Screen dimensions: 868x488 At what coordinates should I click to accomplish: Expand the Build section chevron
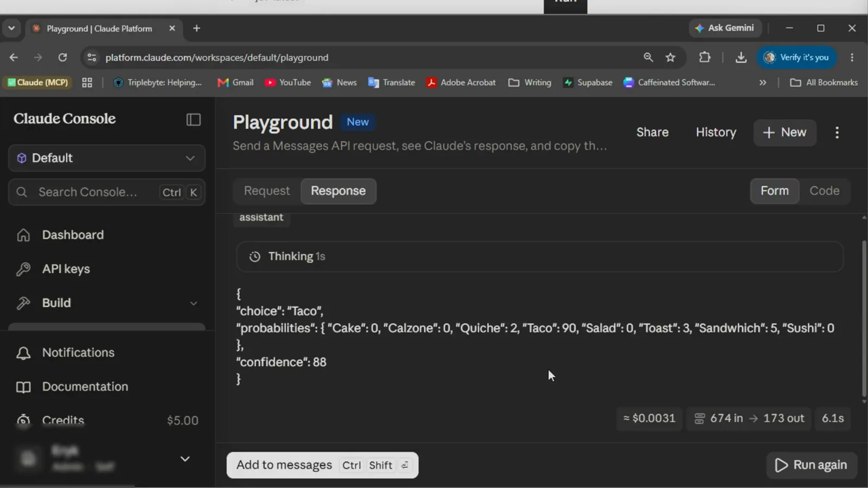[194, 303]
